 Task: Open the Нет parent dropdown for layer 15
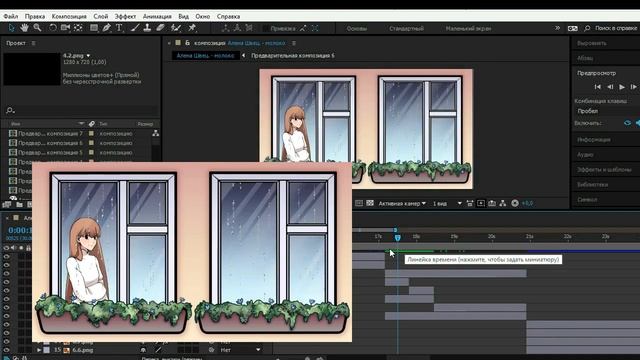point(240,350)
